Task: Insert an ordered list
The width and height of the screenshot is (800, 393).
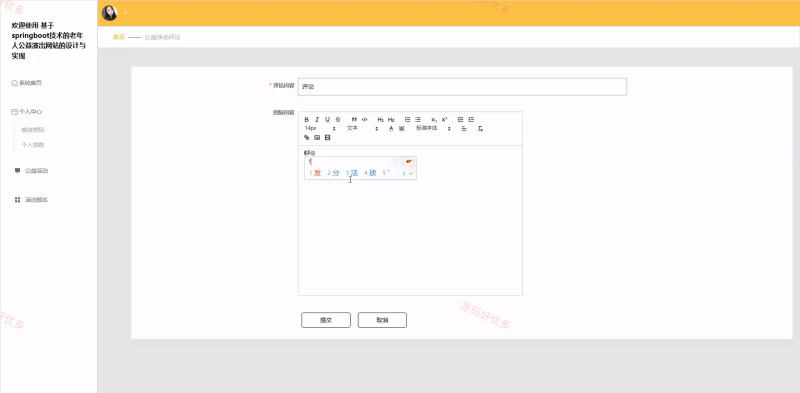Action: coord(408,119)
